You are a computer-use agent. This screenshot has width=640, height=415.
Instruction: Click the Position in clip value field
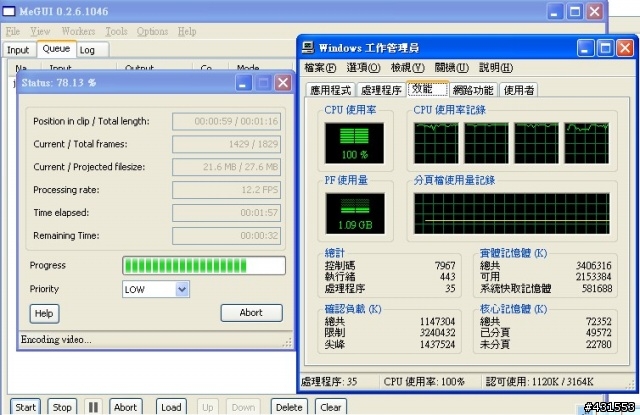click(x=227, y=121)
